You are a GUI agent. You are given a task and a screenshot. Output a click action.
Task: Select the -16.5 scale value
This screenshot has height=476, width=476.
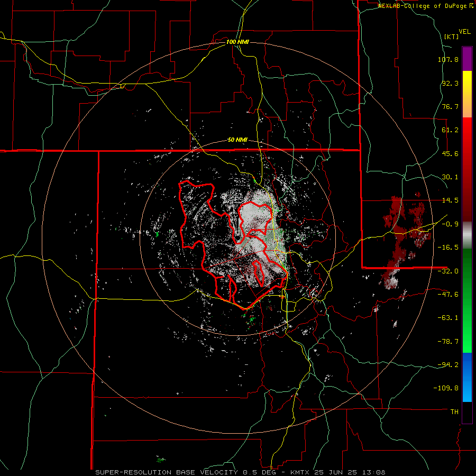[x=448, y=248]
